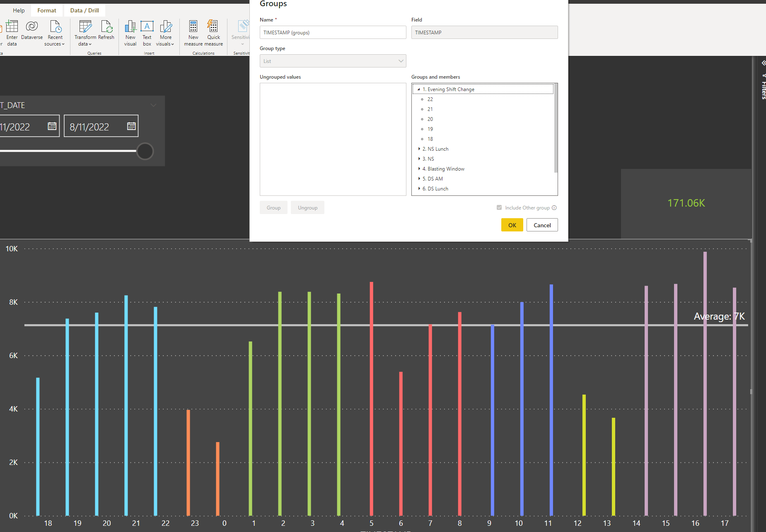Click the Include Other group info icon
This screenshot has width=766, height=532.
coord(554,208)
